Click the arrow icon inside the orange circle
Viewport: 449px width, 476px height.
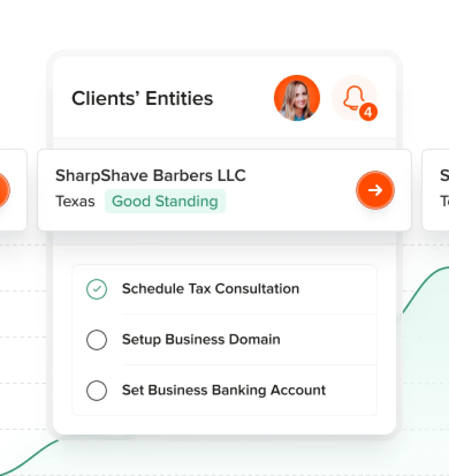(375, 190)
